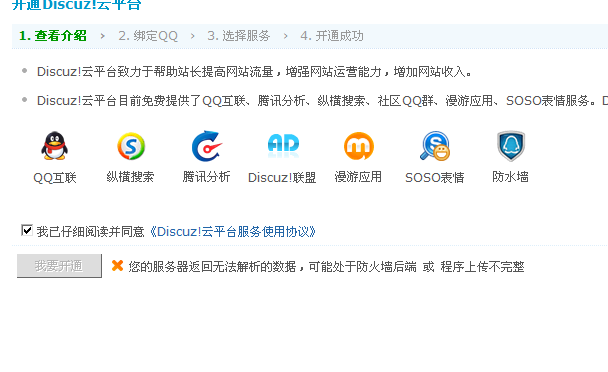Select the 纵横搜索 colorful S icon
The width and height of the screenshot is (608, 372).
(x=131, y=146)
